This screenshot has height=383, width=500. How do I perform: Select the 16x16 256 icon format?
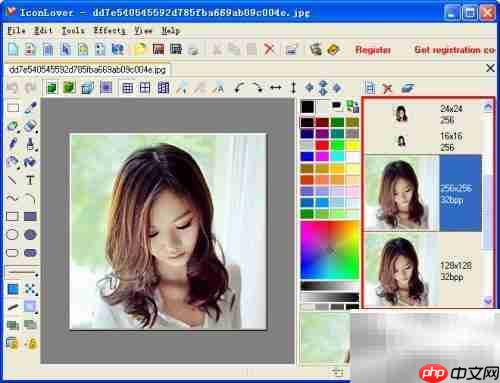[x=423, y=141]
